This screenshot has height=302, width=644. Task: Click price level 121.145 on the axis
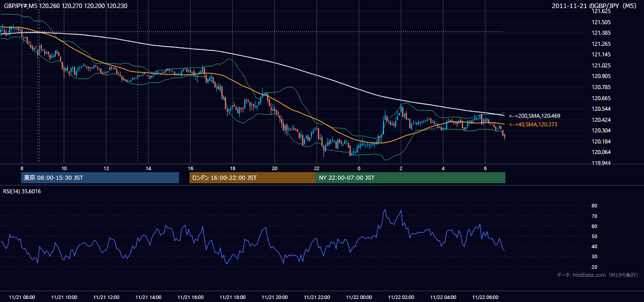(x=602, y=54)
